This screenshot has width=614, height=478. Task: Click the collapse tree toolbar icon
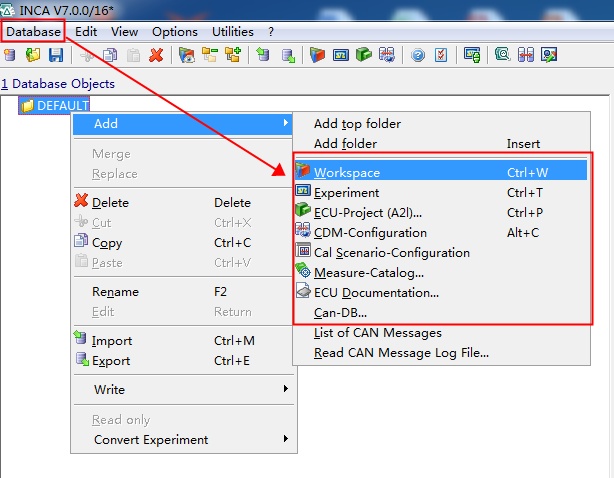pyautogui.click(x=210, y=55)
